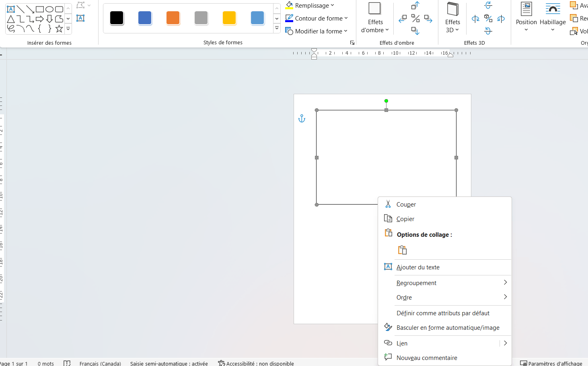Viewport: 588px width, 366px height.
Task: Open the Ordre submenu
Action: (445, 298)
